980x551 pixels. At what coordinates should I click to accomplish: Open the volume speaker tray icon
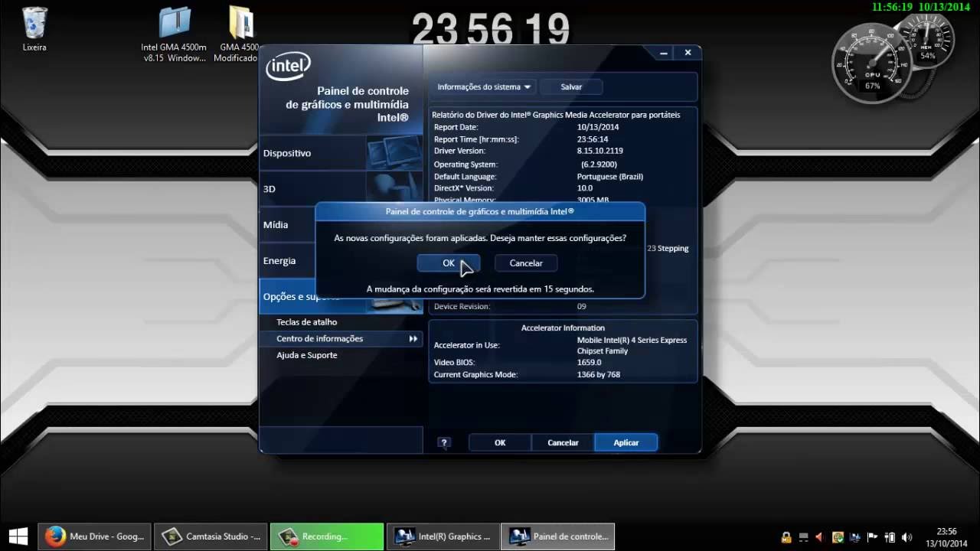[907, 537]
